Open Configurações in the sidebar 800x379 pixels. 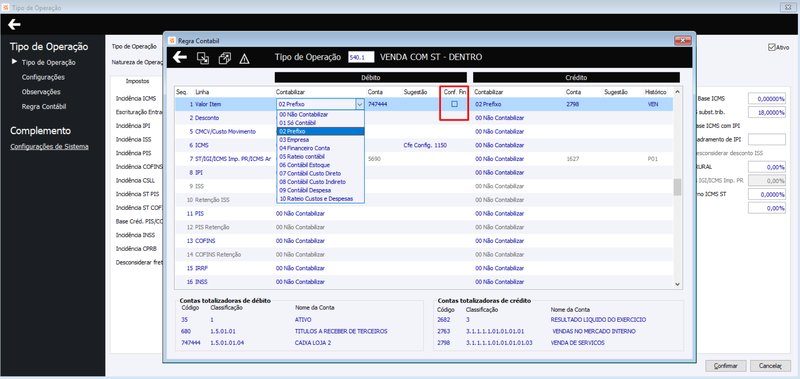(x=43, y=77)
